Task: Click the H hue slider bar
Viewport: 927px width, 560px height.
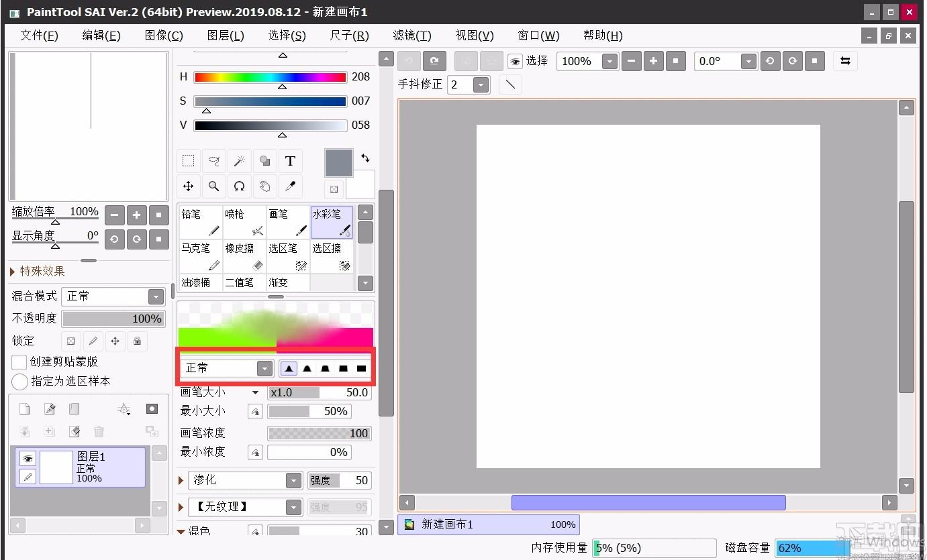Action: click(271, 77)
